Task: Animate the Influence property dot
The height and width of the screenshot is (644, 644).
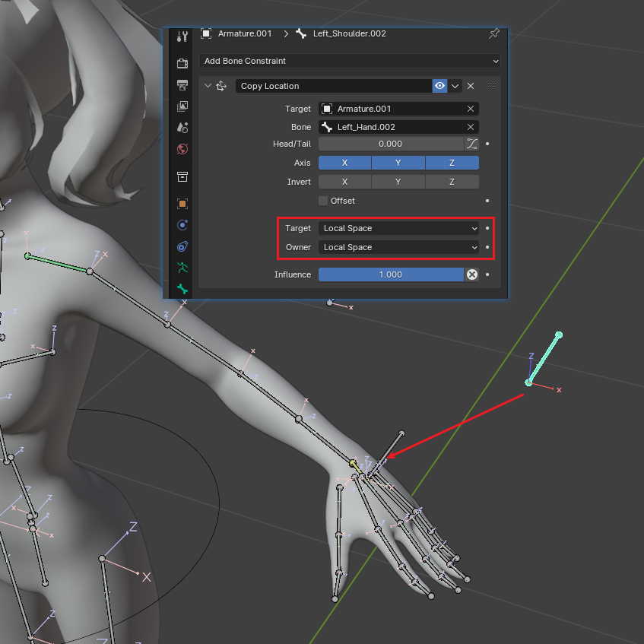Action: coord(487,274)
